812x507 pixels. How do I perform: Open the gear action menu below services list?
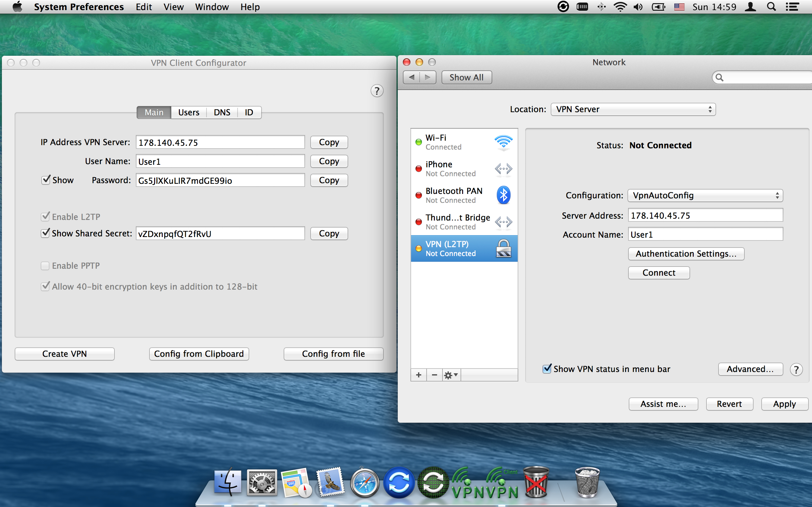point(451,375)
